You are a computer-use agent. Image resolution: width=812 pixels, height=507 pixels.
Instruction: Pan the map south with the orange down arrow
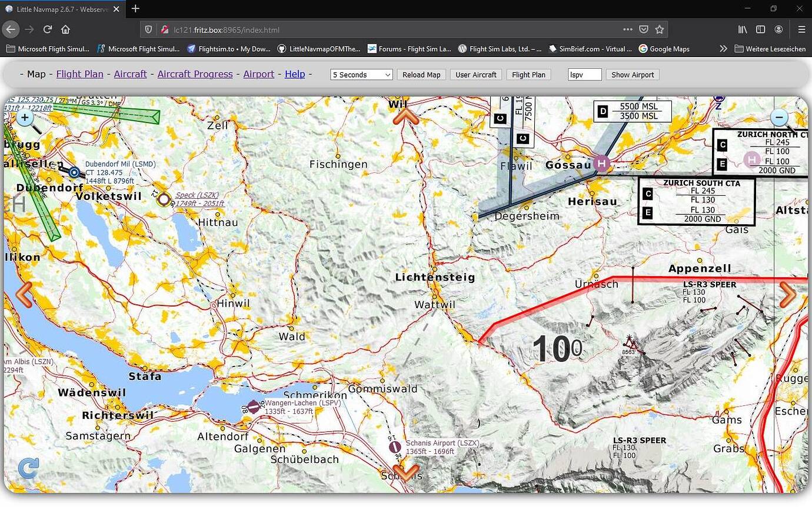point(406,473)
